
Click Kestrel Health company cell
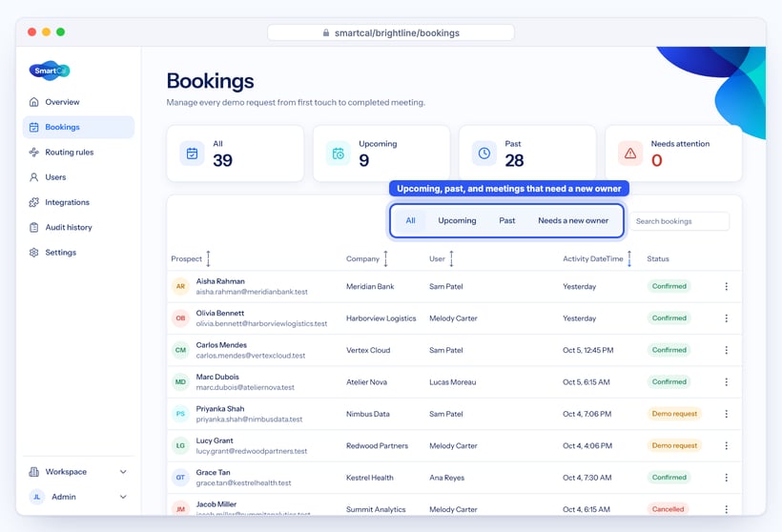(x=370, y=478)
